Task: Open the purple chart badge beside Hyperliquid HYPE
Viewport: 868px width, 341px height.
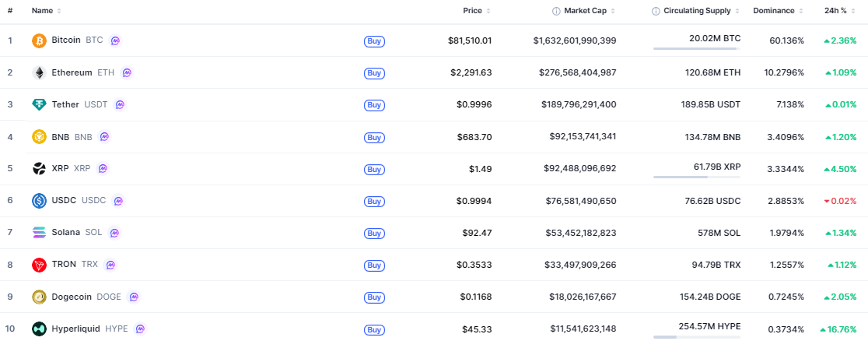Action: pyautogui.click(x=140, y=329)
